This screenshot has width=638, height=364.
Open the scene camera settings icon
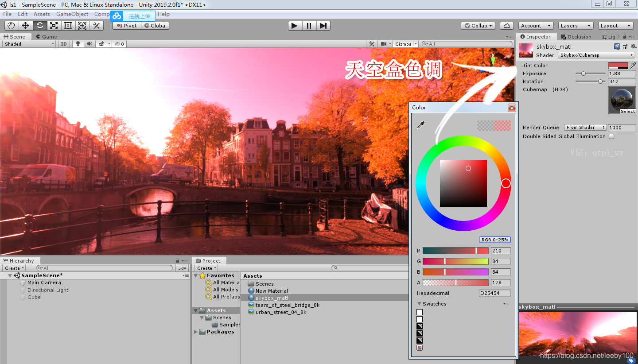[384, 44]
